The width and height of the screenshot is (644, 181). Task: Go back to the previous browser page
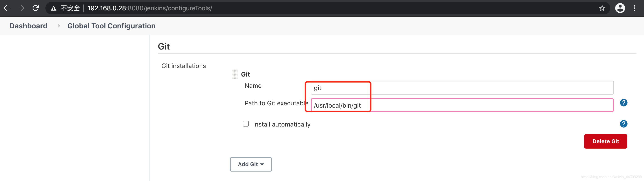(7, 8)
